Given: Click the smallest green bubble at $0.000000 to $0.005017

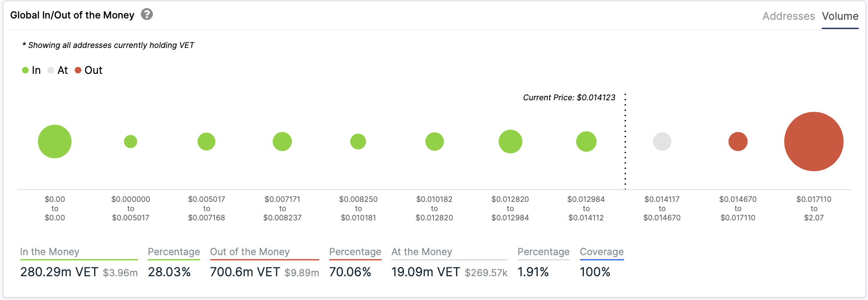Looking at the screenshot, I should 131,142.
